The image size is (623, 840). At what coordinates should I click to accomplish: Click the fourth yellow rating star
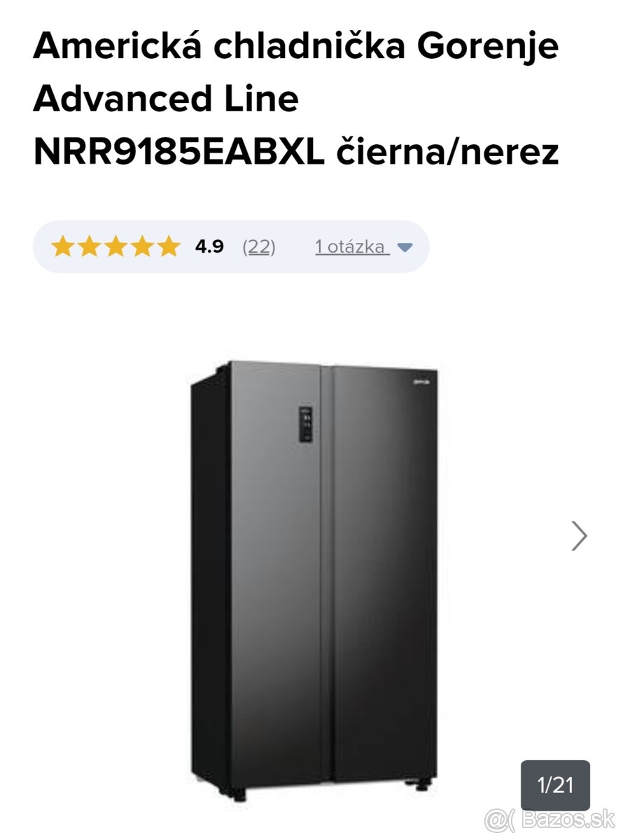pyautogui.click(x=142, y=246)
